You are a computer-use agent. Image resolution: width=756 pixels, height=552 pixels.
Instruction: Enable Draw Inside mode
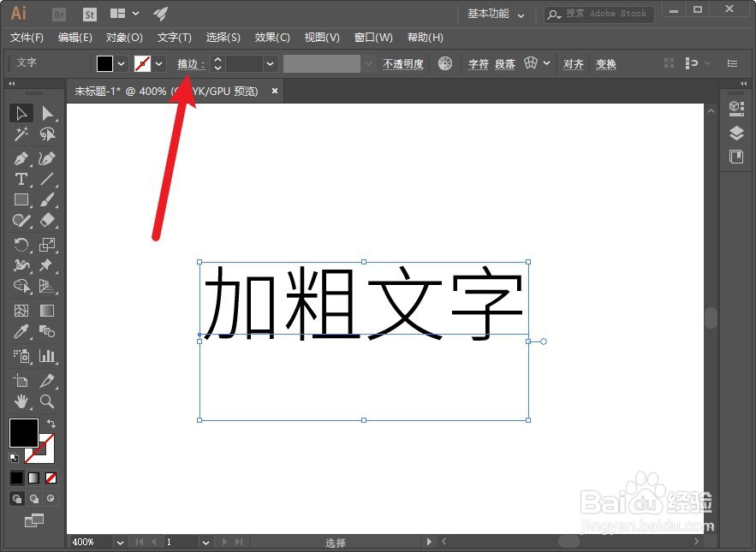point(51,498)
